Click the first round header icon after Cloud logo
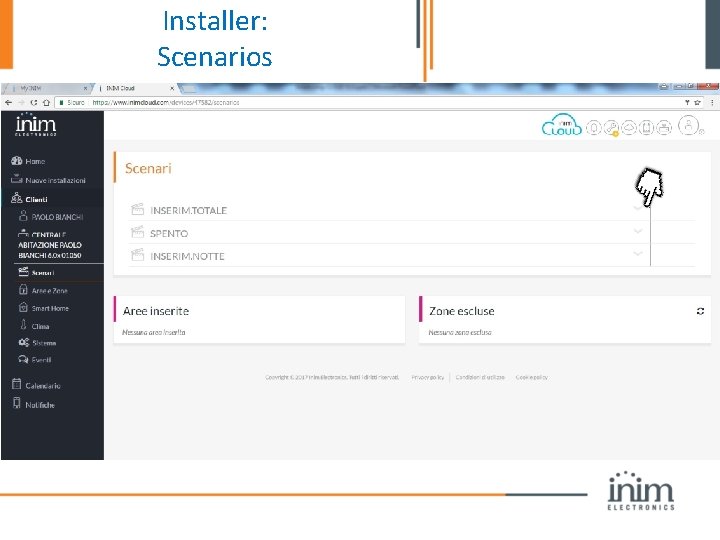The width and height of the screenshot is (720, 540). click(x=594, y=127)
